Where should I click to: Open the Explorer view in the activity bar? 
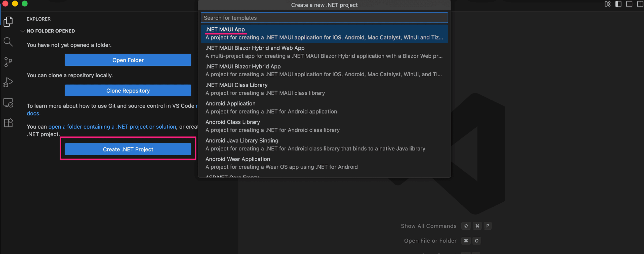[x=8, y=22]
